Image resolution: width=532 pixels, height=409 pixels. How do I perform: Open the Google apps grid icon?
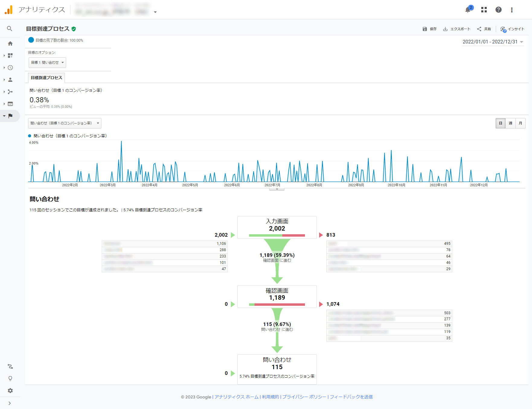[484, 10]
